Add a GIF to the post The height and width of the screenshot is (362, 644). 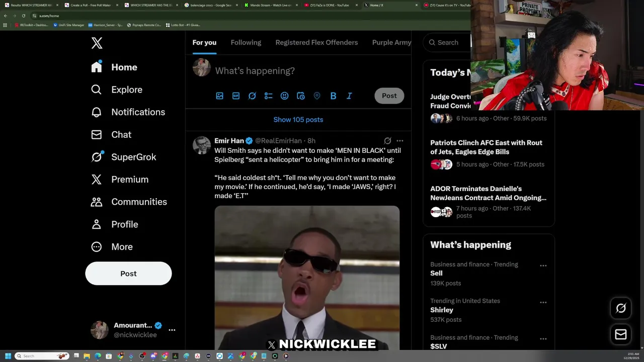pyautogui.click(x=236, y=96)
